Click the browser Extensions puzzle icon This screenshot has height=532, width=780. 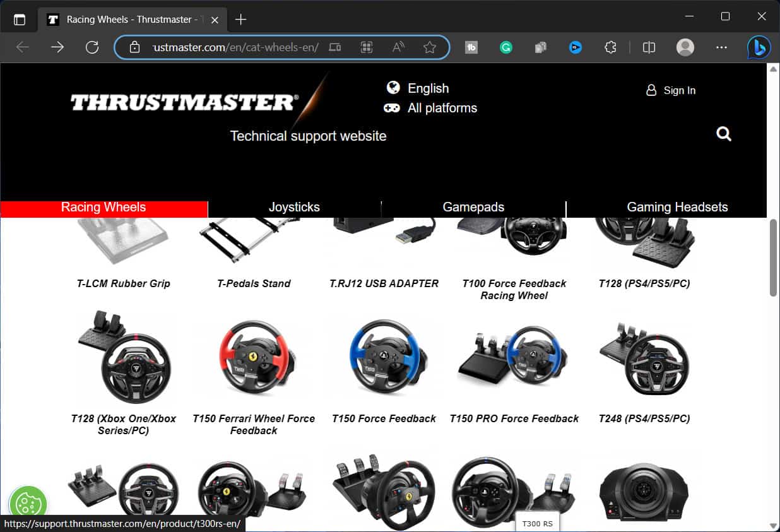[x=610, y=47]
